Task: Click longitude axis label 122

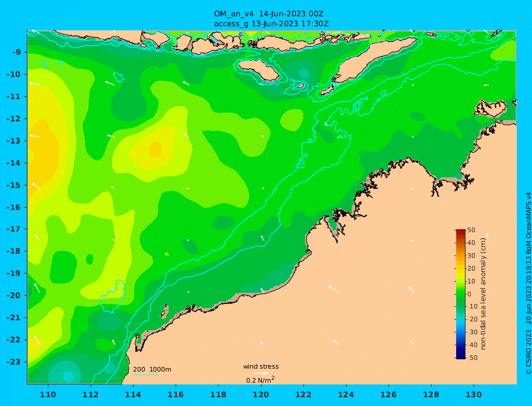Action: 303,395
